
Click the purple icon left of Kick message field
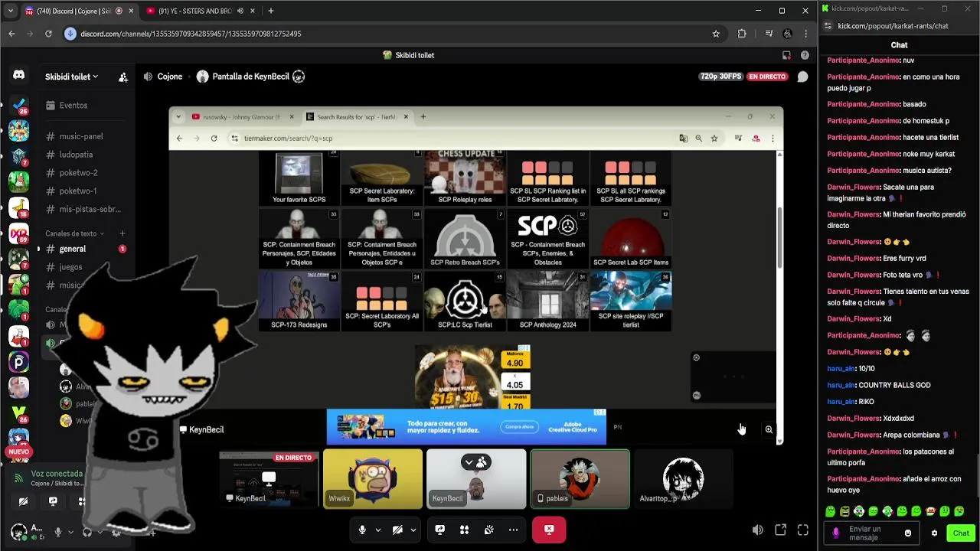(836, 533)
